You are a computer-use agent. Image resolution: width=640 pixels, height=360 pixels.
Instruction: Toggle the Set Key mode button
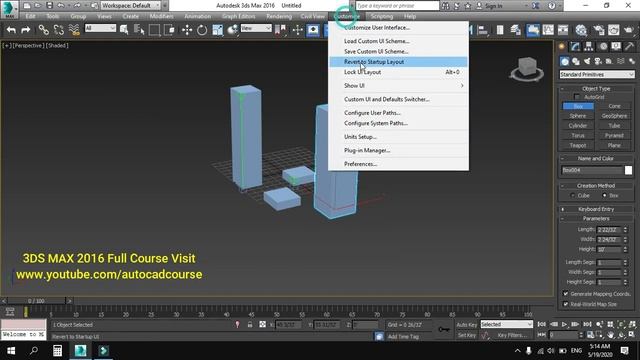tap(467, 335)
